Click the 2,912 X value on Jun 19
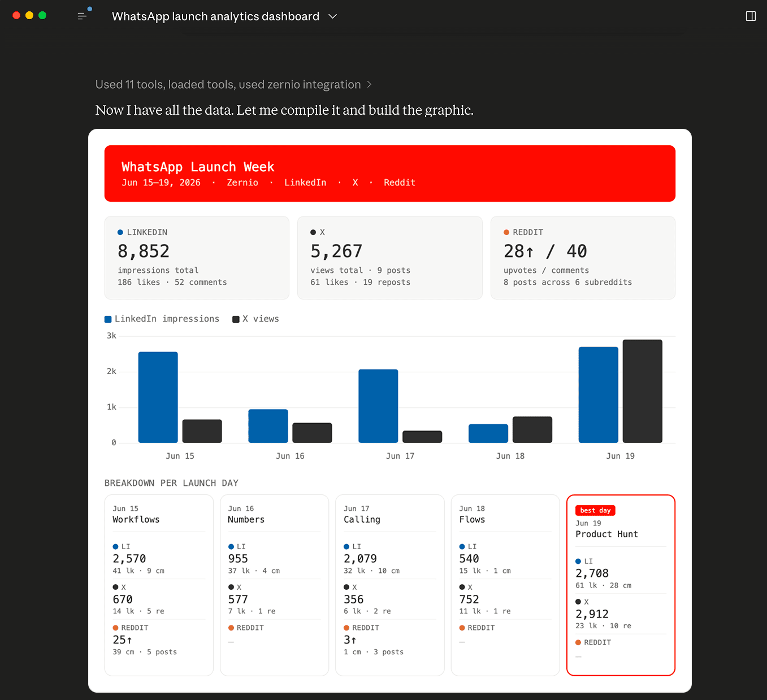This screenshot has height=700, width=767. click(x=592, y=614)
